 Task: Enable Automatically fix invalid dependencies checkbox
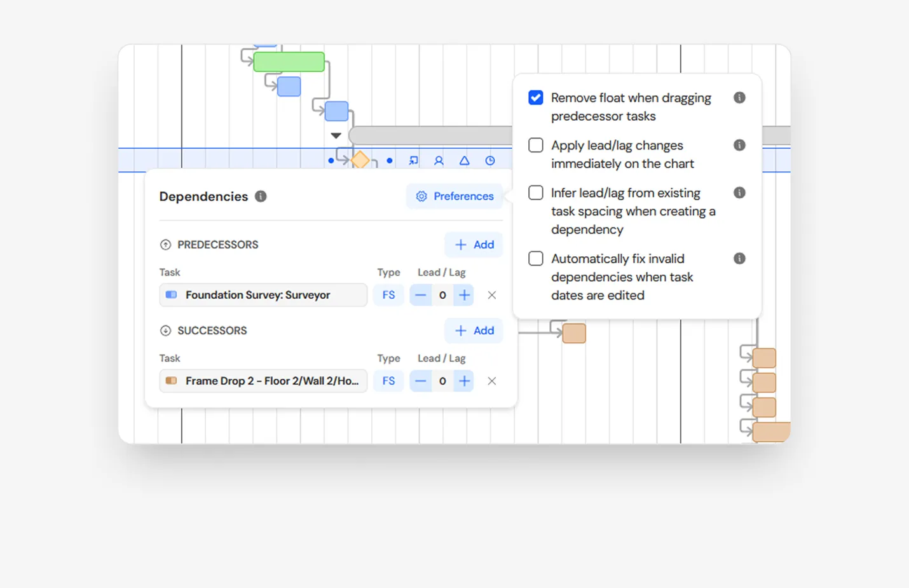[x=536, y=259]
